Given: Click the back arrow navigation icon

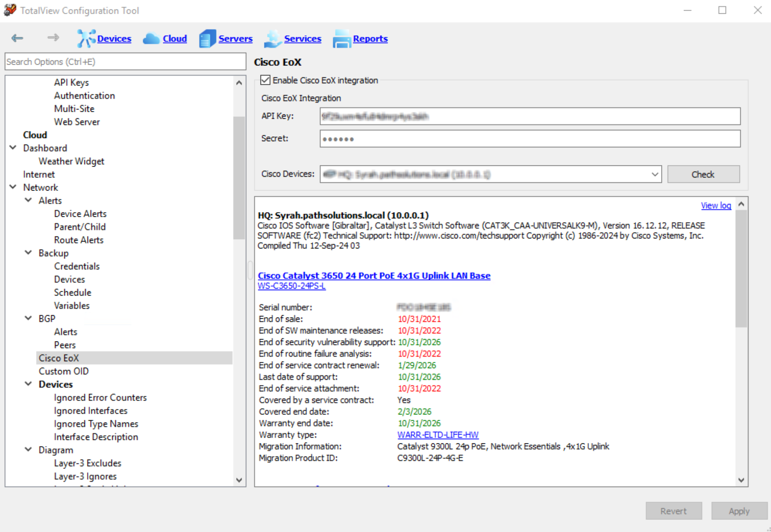Looking at the screenshot, I should pos(17,38).
